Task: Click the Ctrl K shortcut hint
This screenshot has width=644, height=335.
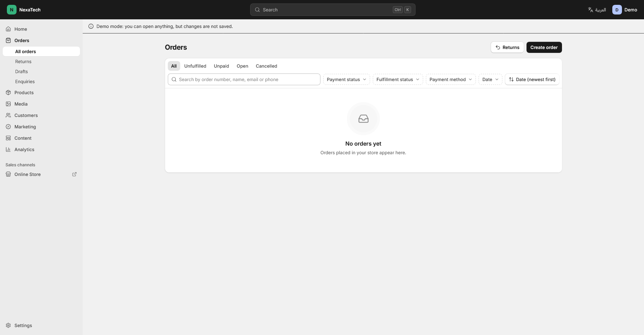Action: click(x=402, y=10)
